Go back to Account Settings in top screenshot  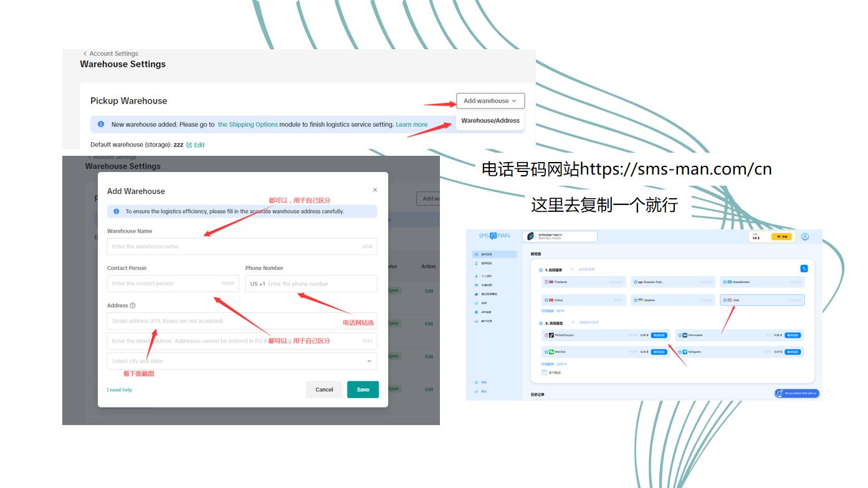pyautogui.click(x=110, y=54)
